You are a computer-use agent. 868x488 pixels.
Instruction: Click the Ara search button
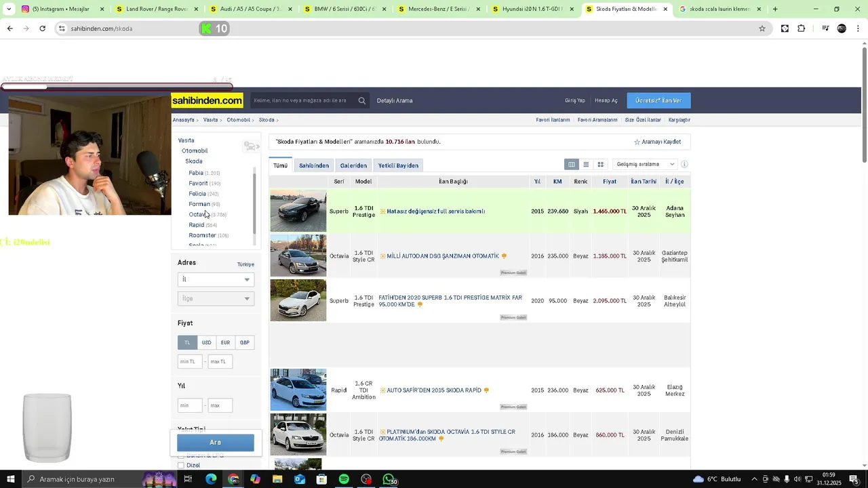216,443
